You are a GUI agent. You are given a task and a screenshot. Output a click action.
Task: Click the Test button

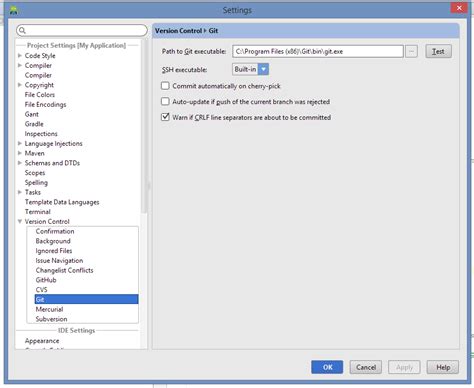(438, 51)
